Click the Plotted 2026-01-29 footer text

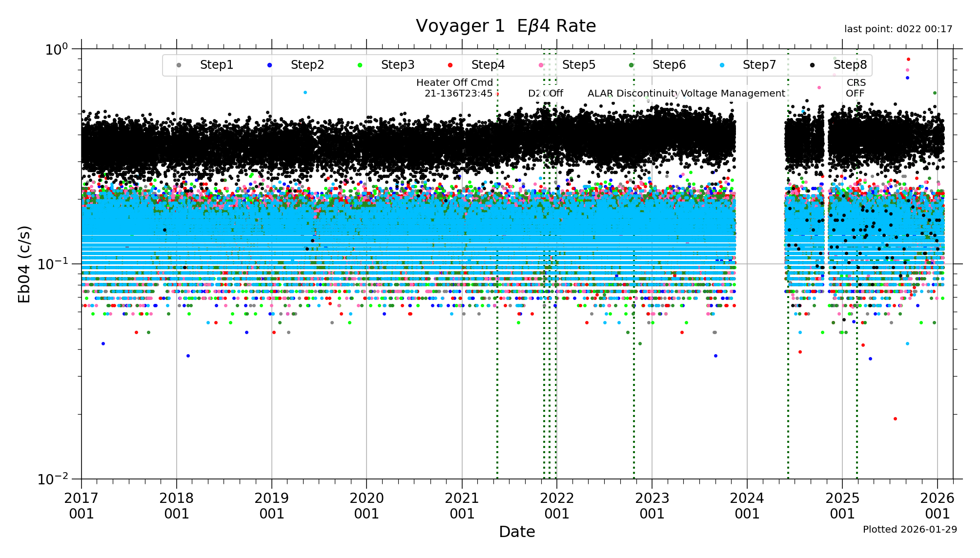coord(909,529)
